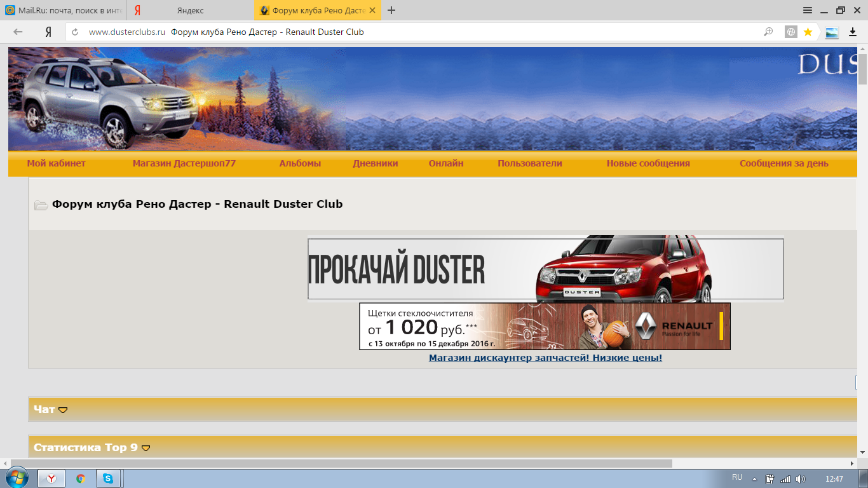
Task: Open Мой кабинет in the forum menu
Action: tap(56, 163)
